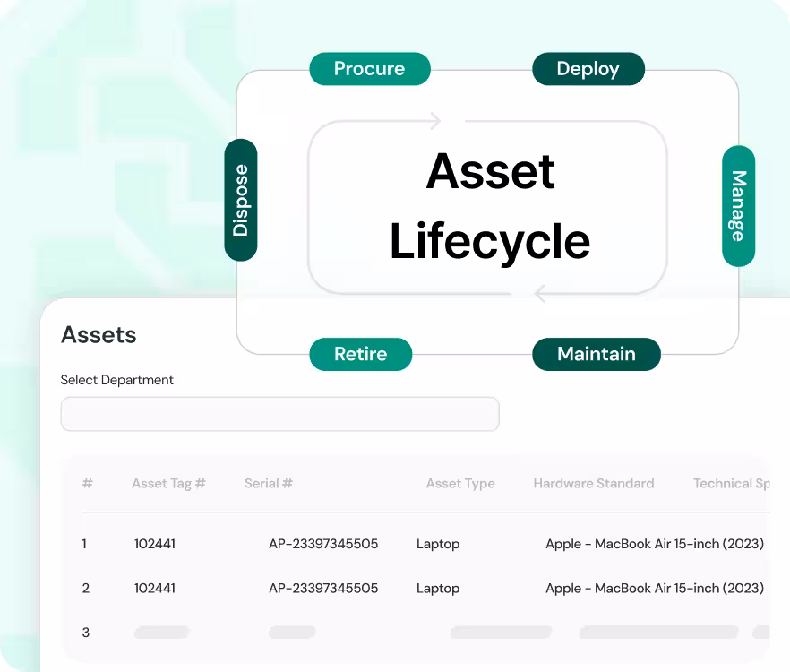Click the Technical Sp column header
This screenshot has width=790, height=672.
pyautogui.click(x=731, y=483)
